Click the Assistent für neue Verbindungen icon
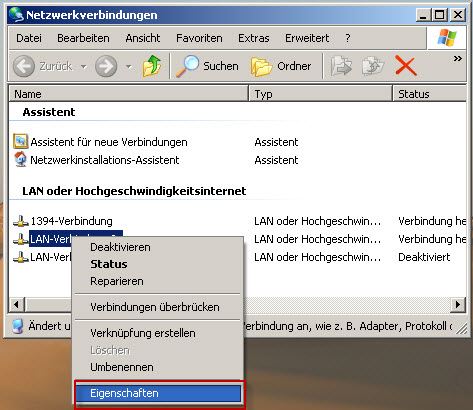The height and width of the screenshot is (410, 473). (x=20, y=141)
